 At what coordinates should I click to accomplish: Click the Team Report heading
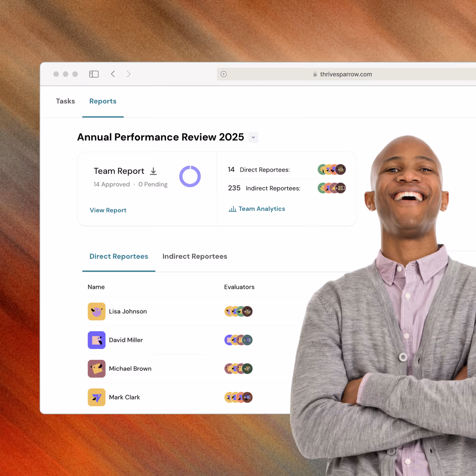pyautogui.click(x=119, y=171)
